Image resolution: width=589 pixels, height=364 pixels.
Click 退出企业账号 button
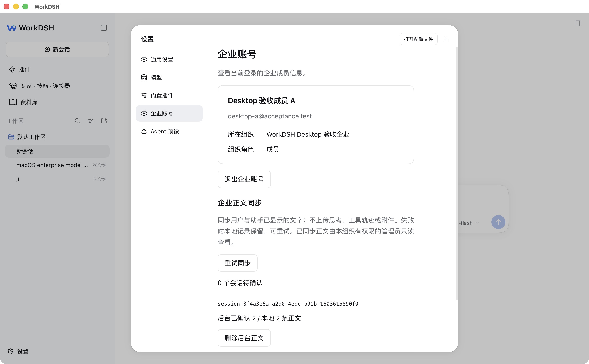[244, 179]
